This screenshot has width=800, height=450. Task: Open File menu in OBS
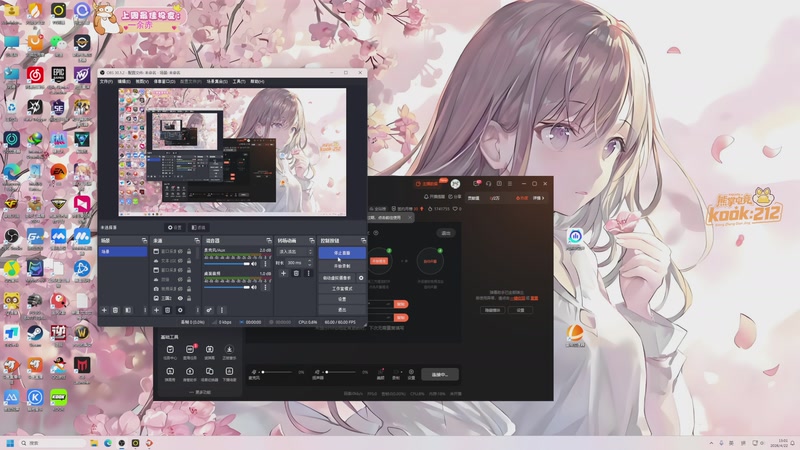pos(106,82)
